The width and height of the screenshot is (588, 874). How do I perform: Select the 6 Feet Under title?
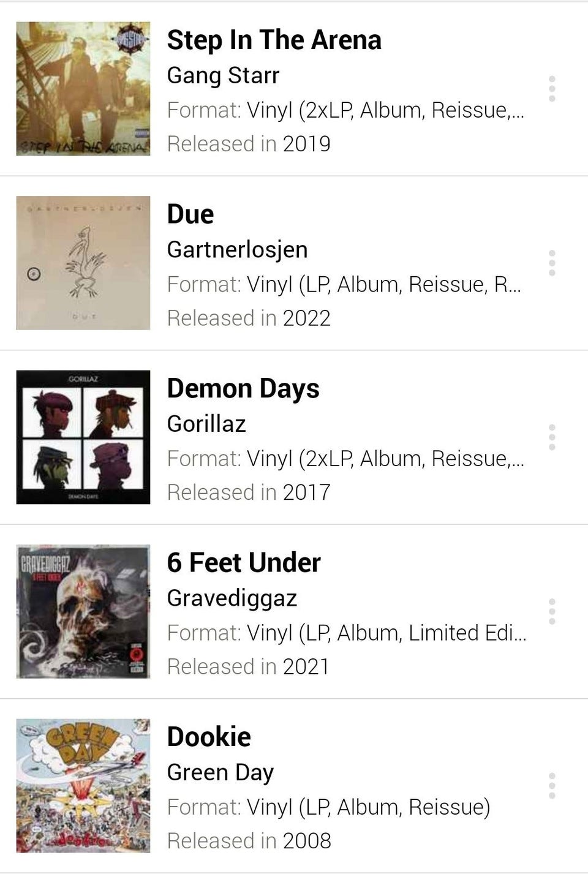click(244, 562)
